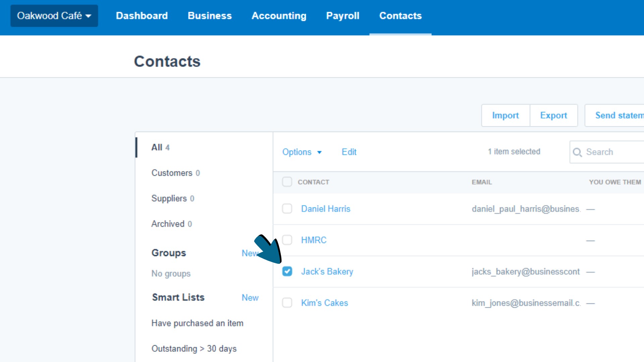The height and width of the screenshot is (362, 644).
Task: Click the Export button
Action: pos(553,115)
